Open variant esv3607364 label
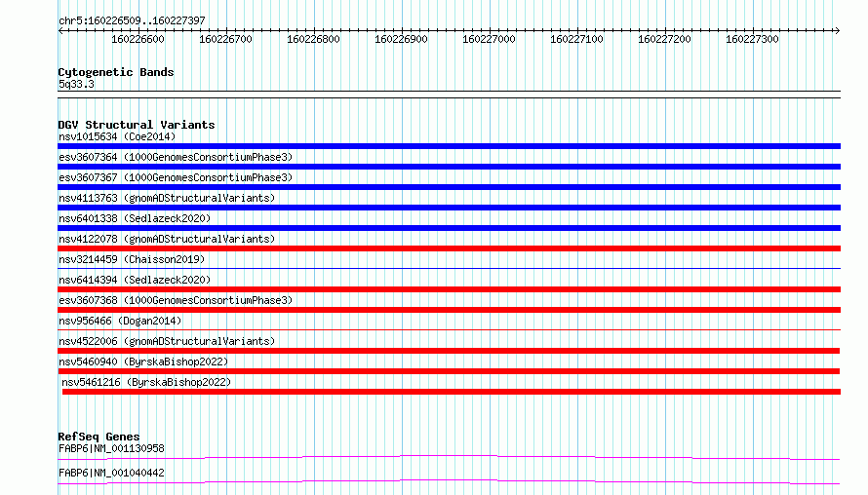Image resolution: width=868 pixels, height=495 pixels. 176,157
